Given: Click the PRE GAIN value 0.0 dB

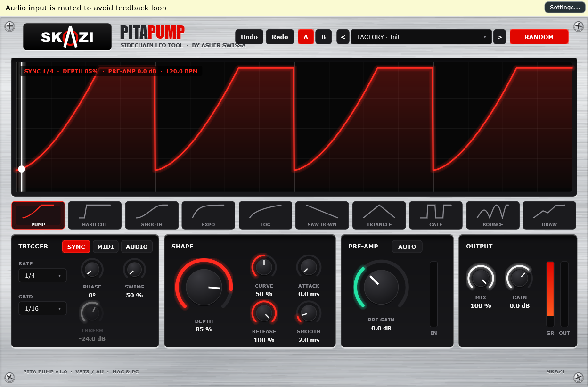Looking at the screenshot, I should (381, 328).
